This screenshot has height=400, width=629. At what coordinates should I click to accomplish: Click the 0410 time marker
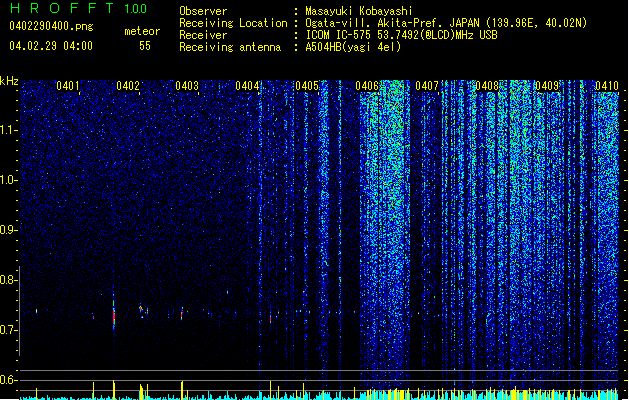(607, 86)
